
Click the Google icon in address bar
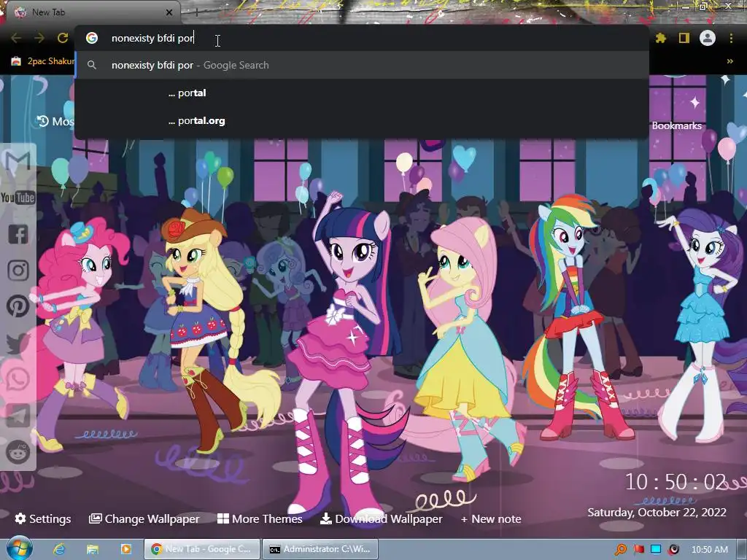pyautogui.click(x=92, y=38)
